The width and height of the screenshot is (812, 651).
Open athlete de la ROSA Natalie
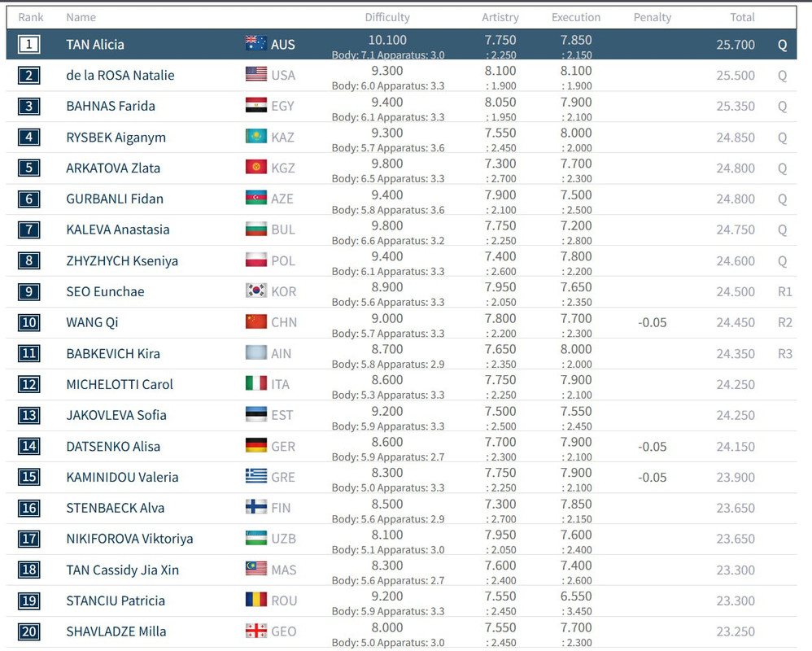click(120, 75)
